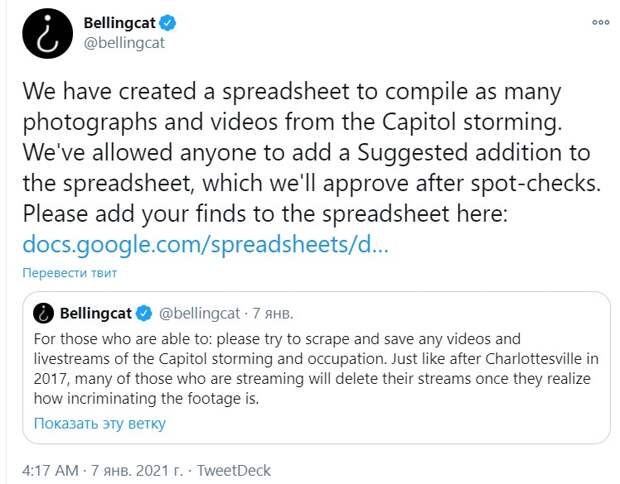Open the three-dot more options menu
Image resolution: width=620 pixels, height=484 pixels.
coord(600,22)
